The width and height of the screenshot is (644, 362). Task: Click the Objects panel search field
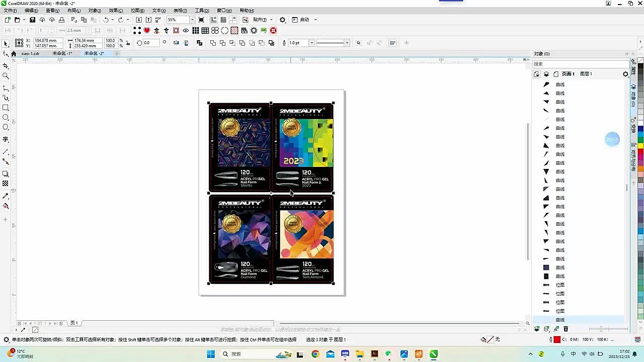[x=580, y=64]
